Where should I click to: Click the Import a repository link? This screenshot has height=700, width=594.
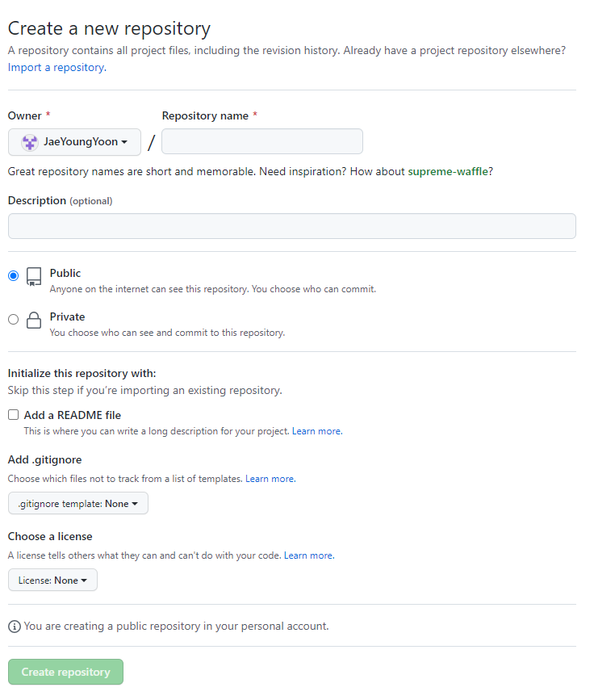coord(57,67)
